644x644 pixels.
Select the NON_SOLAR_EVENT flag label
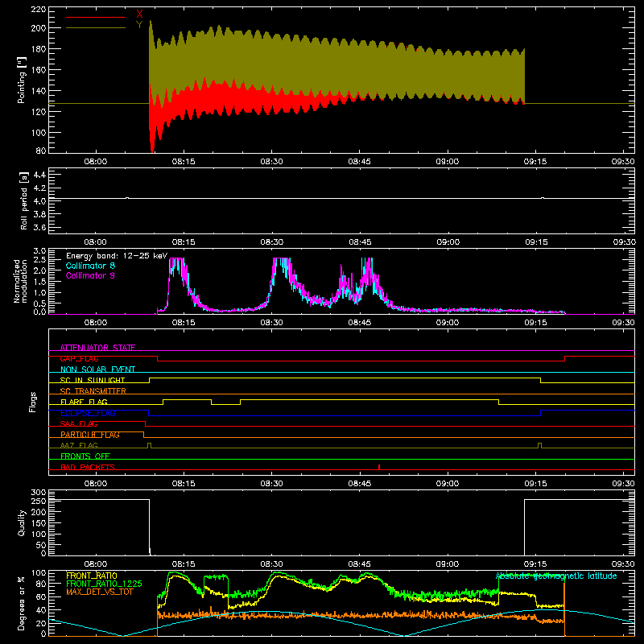(97, 369)
